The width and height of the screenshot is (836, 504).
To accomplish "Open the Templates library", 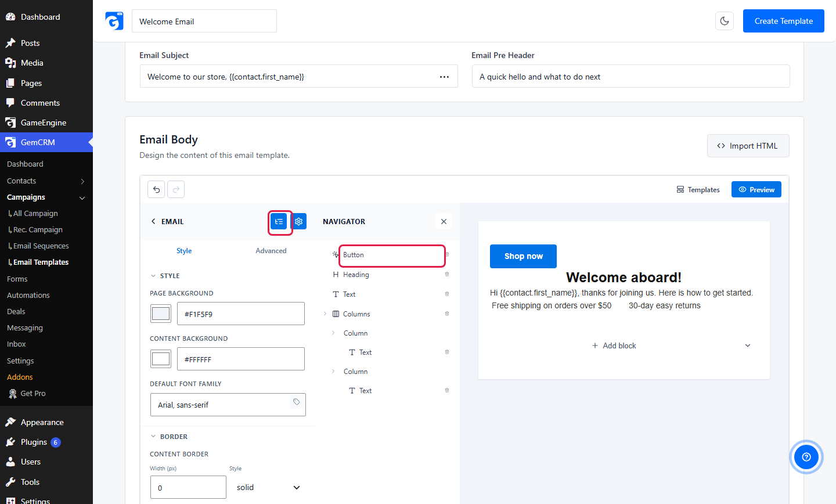I will [x=698, y=190].
